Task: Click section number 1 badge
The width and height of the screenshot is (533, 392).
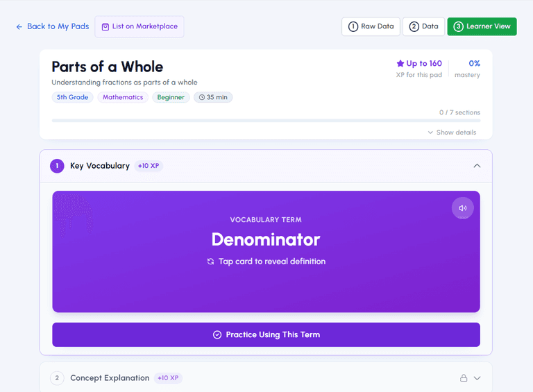Action: click(x=57, y=166)
